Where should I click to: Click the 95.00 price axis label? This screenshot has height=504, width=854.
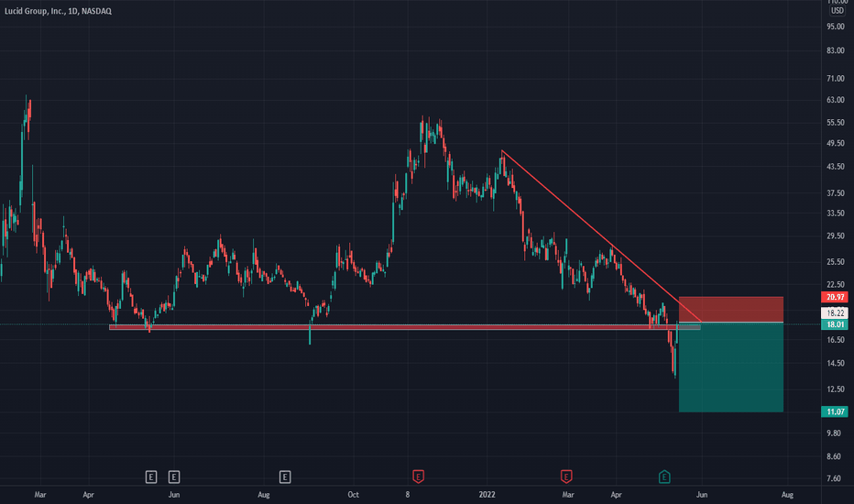836,27
